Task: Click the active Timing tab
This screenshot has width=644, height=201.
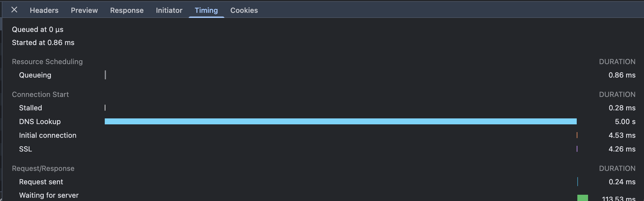Action: (x=206, y=10)
